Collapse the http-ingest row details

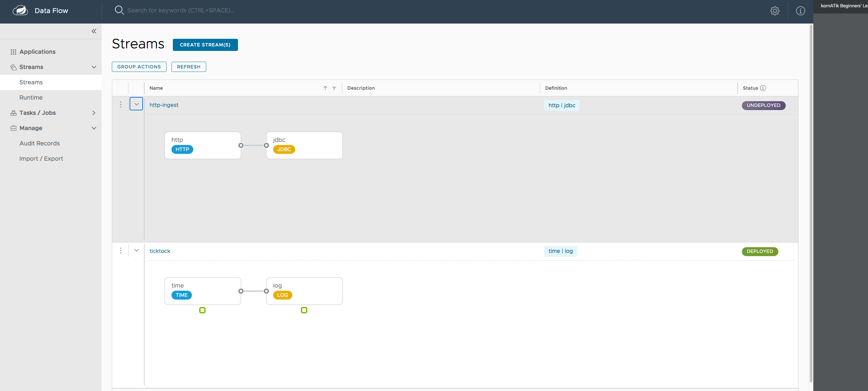tap(136, 104)
